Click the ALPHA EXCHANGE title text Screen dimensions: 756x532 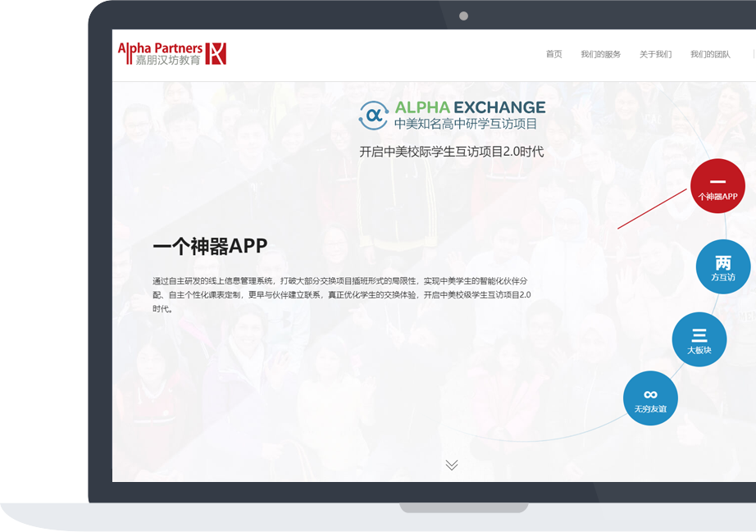pyautogui.click(x=470, y=107)
